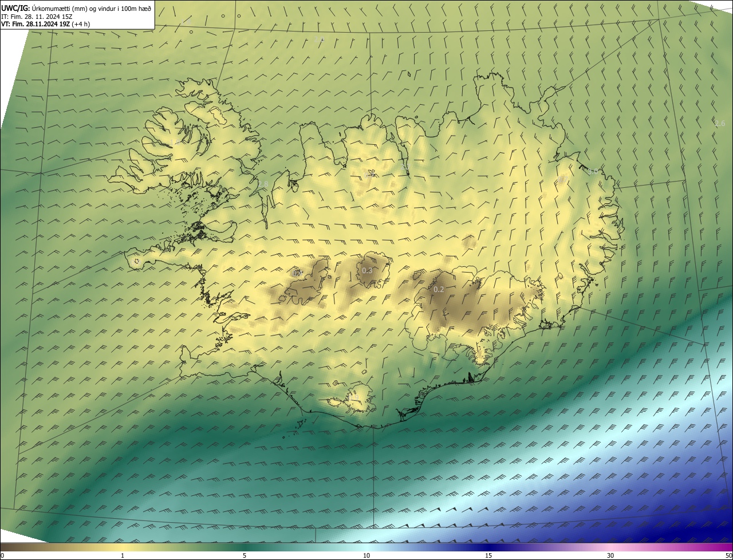The width and height of the screenshot is (733, 560).
Task: Click the legend tick label '50'
Action: click(x=728, y=555)
